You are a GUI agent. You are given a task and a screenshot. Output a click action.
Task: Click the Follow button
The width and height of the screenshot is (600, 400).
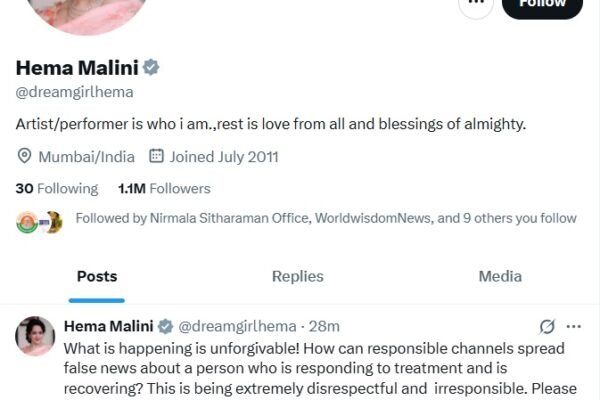point(542,5)
